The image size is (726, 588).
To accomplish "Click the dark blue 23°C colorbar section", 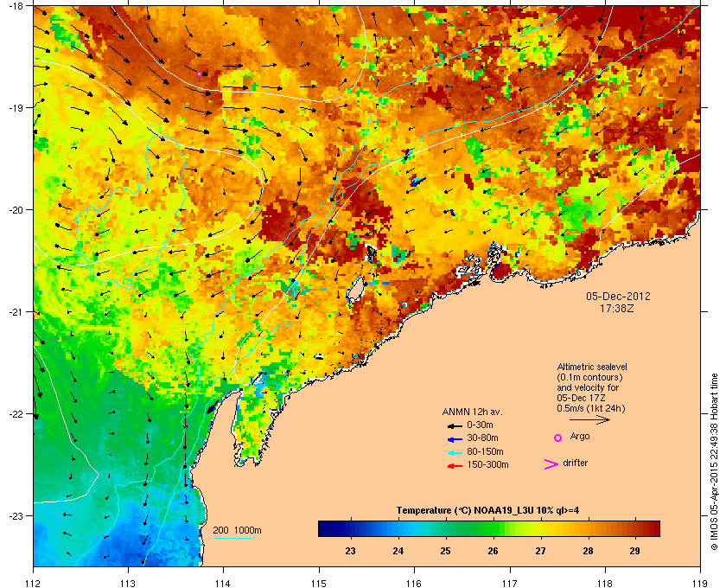I will point(351,528).
